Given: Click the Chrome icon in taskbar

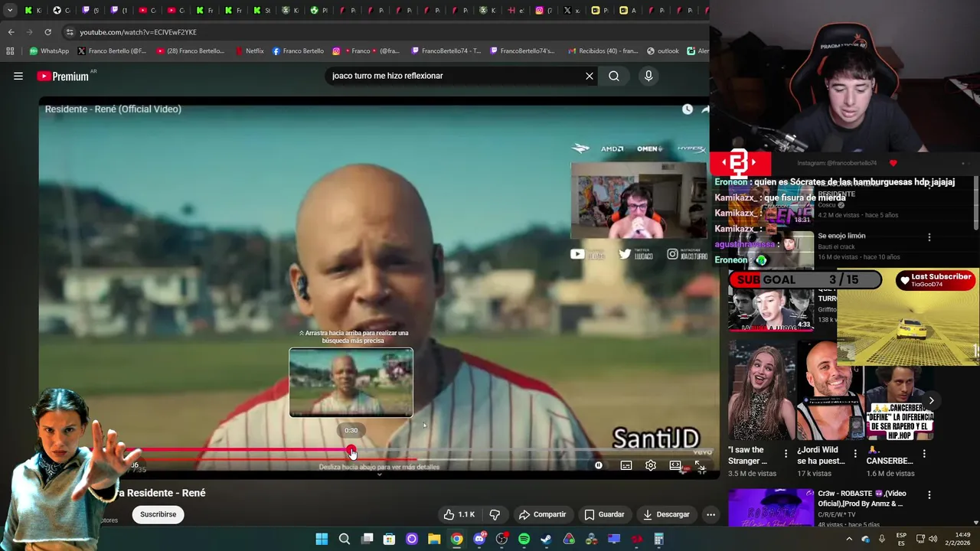Looking at the screenshot, I should click(456, 540).
